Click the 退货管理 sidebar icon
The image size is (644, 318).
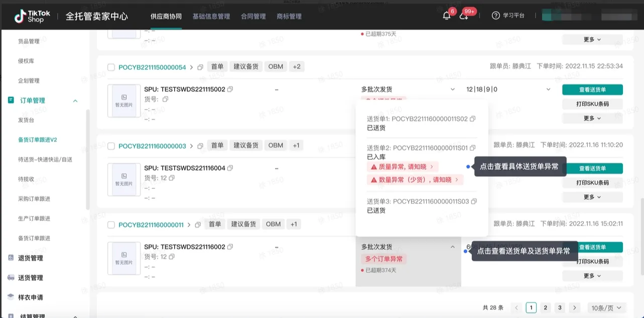[x=11, y=258]
